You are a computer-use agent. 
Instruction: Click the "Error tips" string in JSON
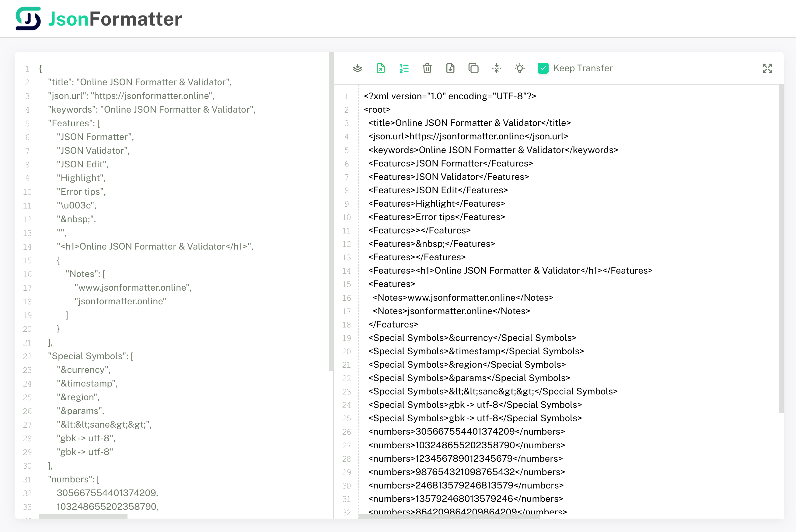[82, 192]
